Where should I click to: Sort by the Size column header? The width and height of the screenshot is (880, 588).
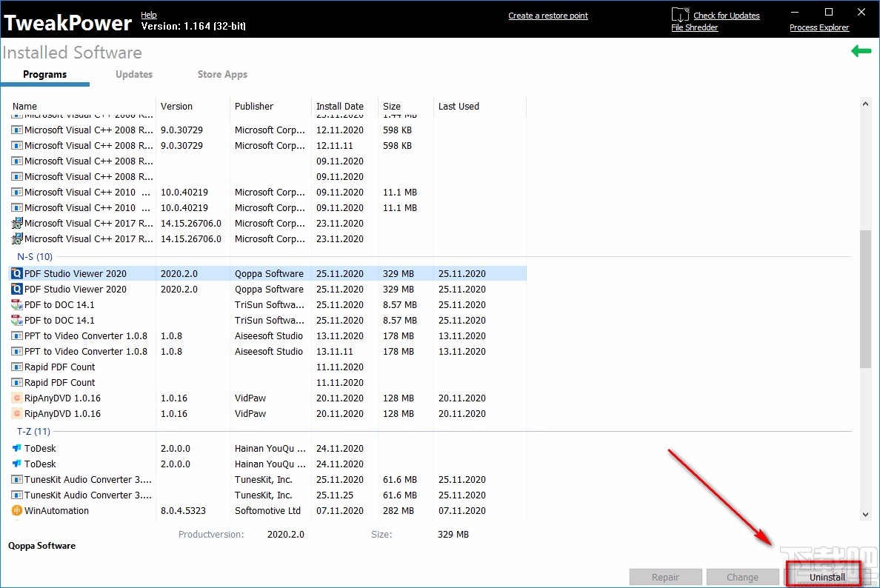[x=392, y=107]
